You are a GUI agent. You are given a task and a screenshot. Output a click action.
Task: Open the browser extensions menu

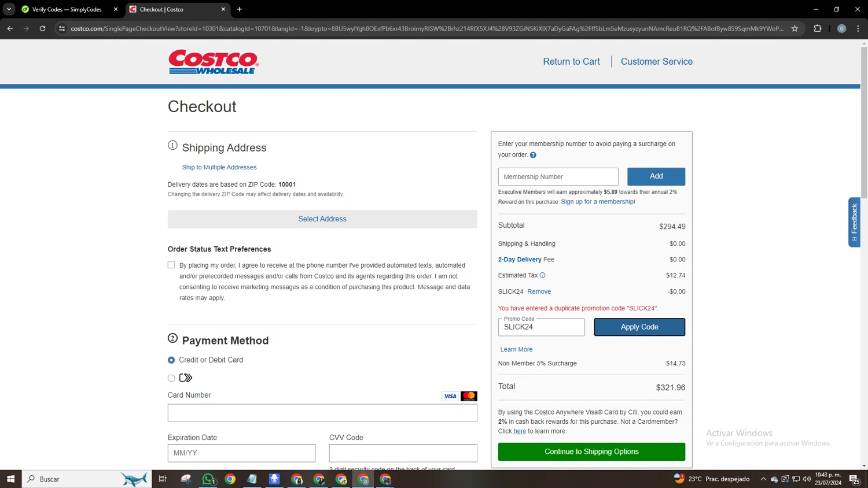[x=818, y=28]
